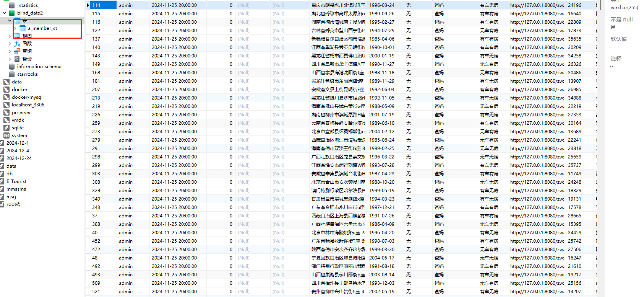
Task: Collapse the 表 tables folder chevron
Action: point(10,21)
